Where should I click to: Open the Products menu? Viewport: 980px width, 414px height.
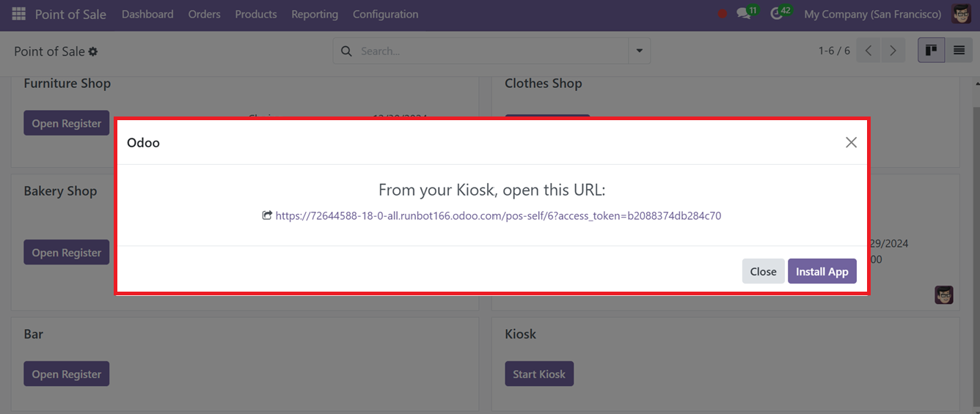pos(256,14)
